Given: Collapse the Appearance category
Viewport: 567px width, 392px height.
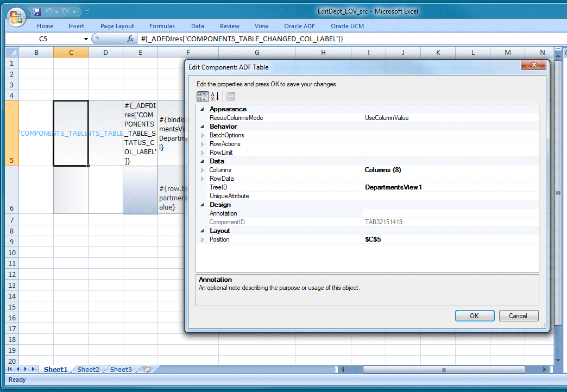Looking at the screenshot, I should [202, 109].
